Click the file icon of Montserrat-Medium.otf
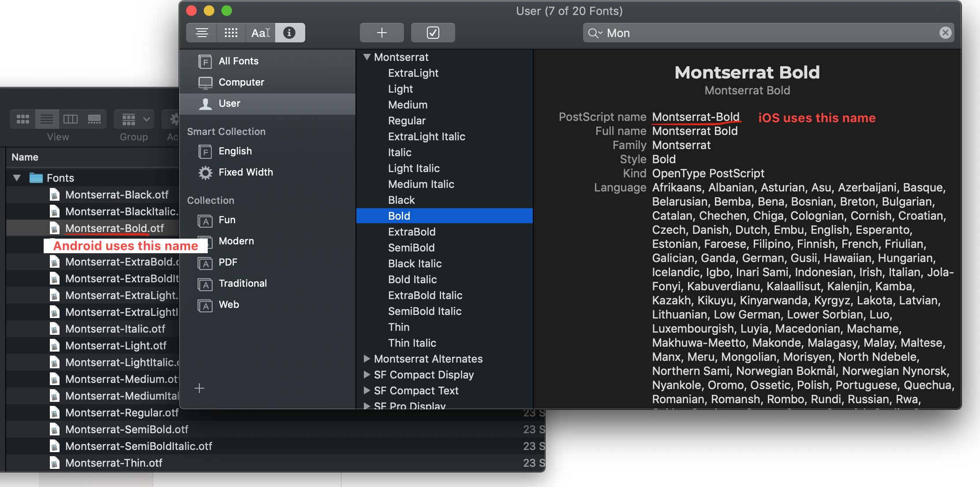This screenshot has height=487, width=980. 55,379
